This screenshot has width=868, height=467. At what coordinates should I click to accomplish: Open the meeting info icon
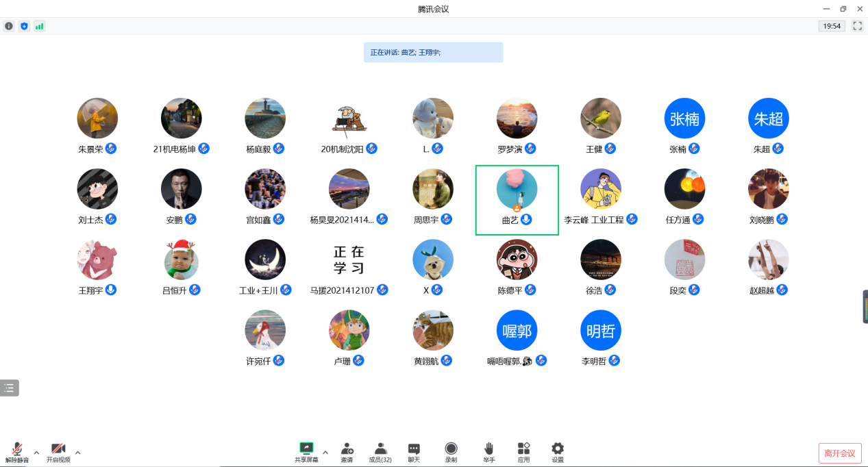click(9, 26)
